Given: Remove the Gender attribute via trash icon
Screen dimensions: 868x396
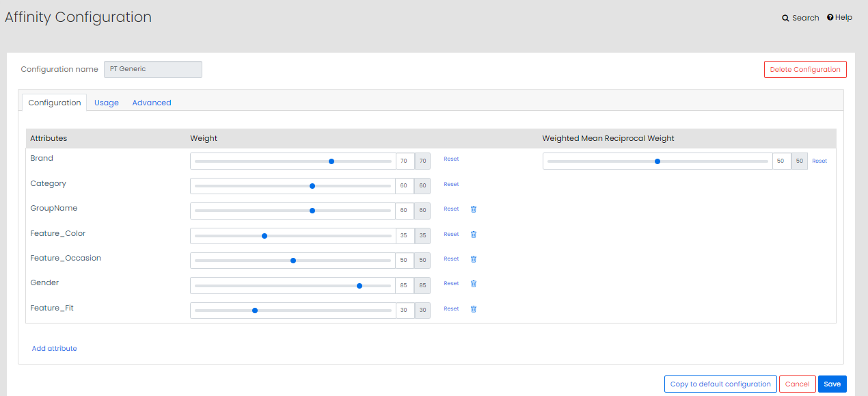Looking at the screenshot, I should [474, 284].
